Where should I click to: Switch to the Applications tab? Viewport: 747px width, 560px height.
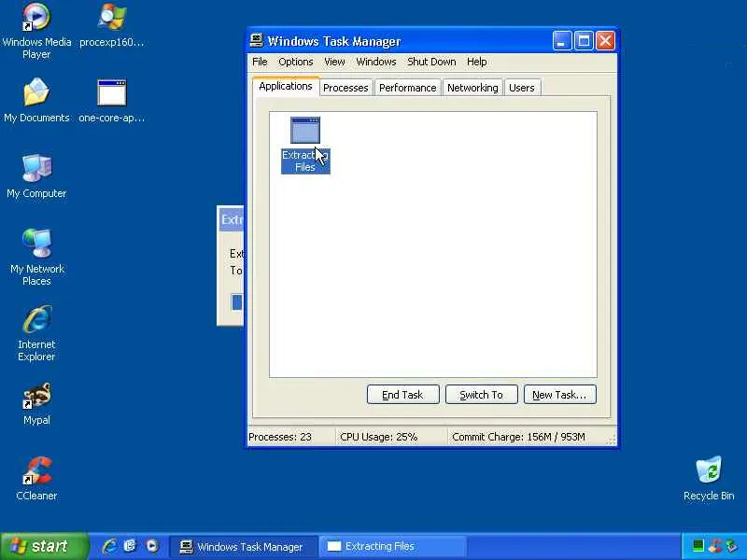286,86
